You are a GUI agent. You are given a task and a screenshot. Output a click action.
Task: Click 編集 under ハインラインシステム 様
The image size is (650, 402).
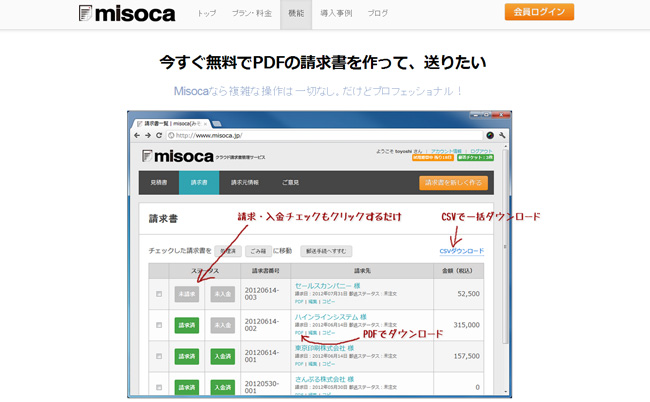(313, 333)
